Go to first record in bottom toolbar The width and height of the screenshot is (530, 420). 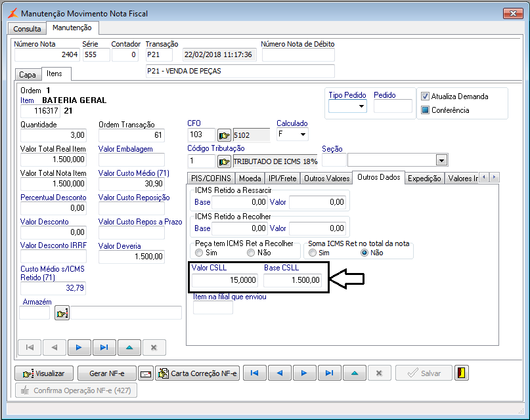tap(254, 373)
